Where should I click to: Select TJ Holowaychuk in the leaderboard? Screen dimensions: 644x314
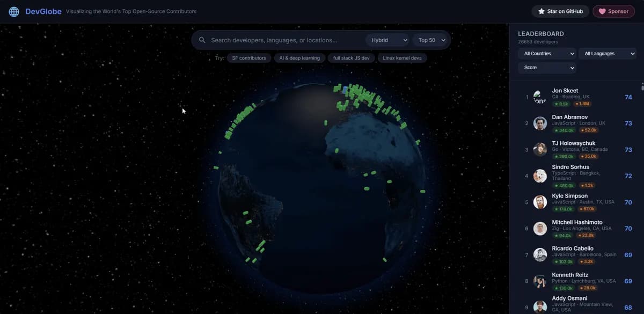[576, 150]
